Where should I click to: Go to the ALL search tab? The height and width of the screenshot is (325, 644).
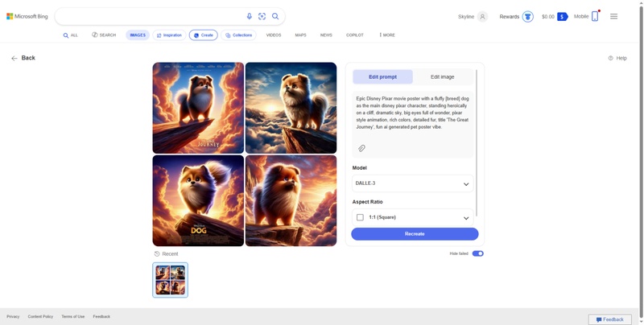70,35
